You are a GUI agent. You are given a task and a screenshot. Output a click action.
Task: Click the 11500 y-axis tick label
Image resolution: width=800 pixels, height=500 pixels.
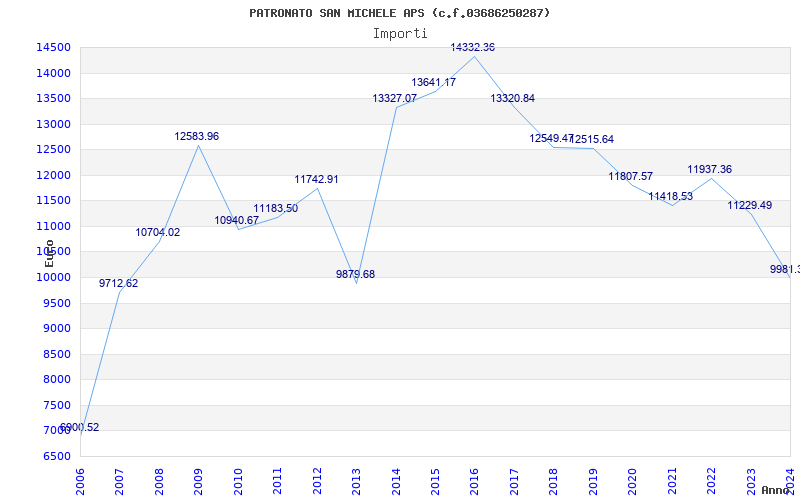(x=53, y=201)
